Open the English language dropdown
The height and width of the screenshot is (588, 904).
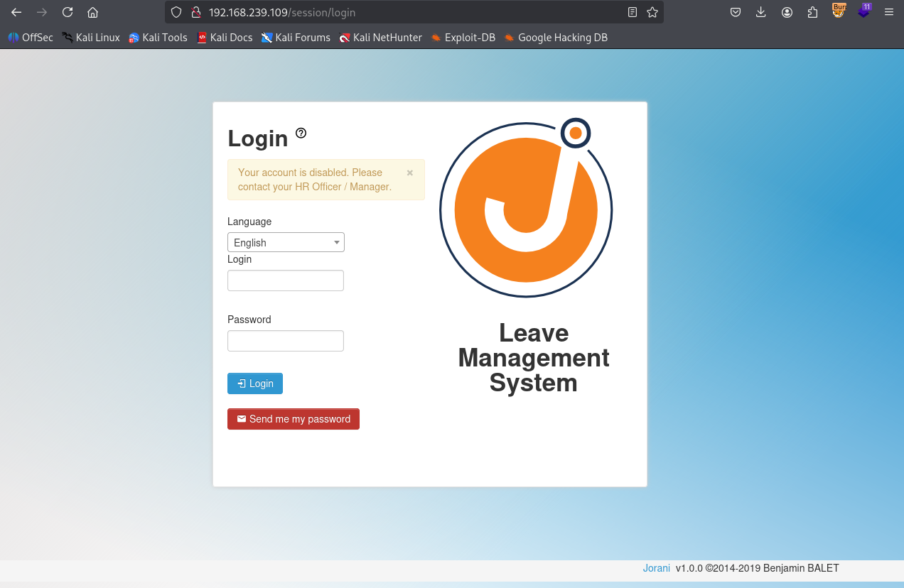click(286, 242)
